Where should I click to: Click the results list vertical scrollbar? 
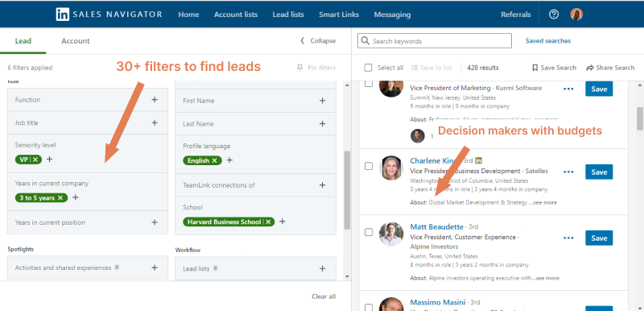coord(640,118)
